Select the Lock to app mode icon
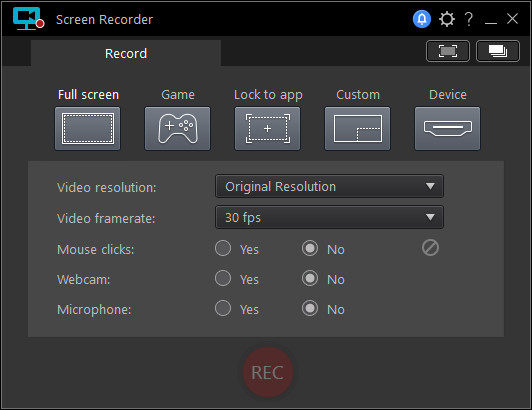This screenshot has height=410, width=532. coord(267,129)
